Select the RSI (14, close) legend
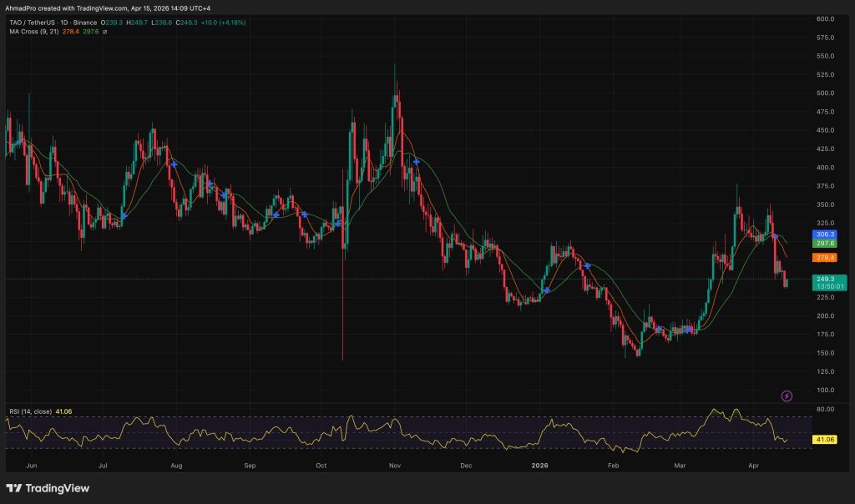Image resolution: width=855 pixels, height=504 pixels. (x=31, y=411)
